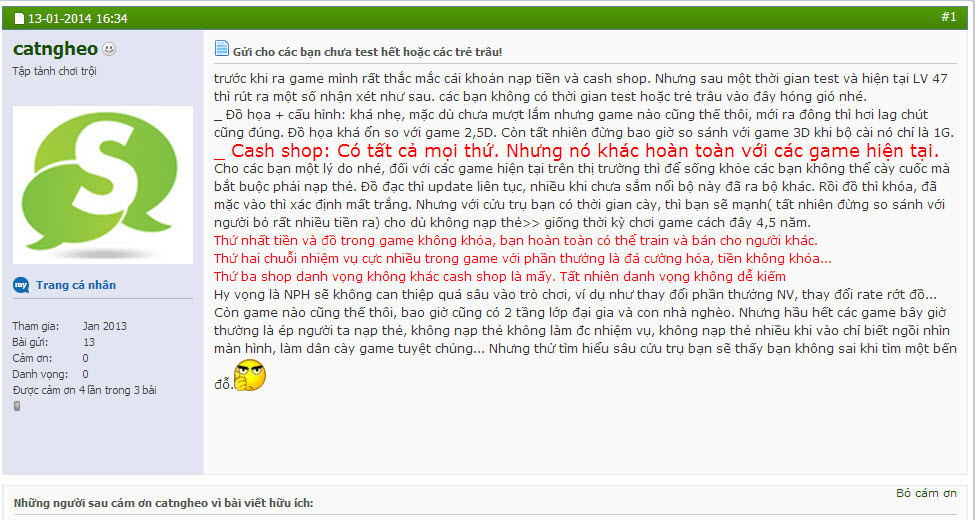Click the blue document icon beside post title
The height and width of the screenshot is (520, 980).
coord(221,48)
